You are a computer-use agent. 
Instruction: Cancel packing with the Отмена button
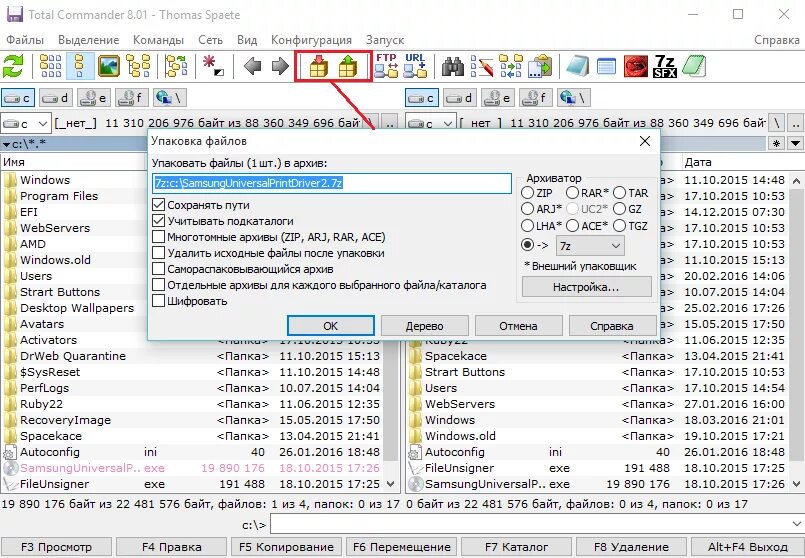tap(519, 326)
